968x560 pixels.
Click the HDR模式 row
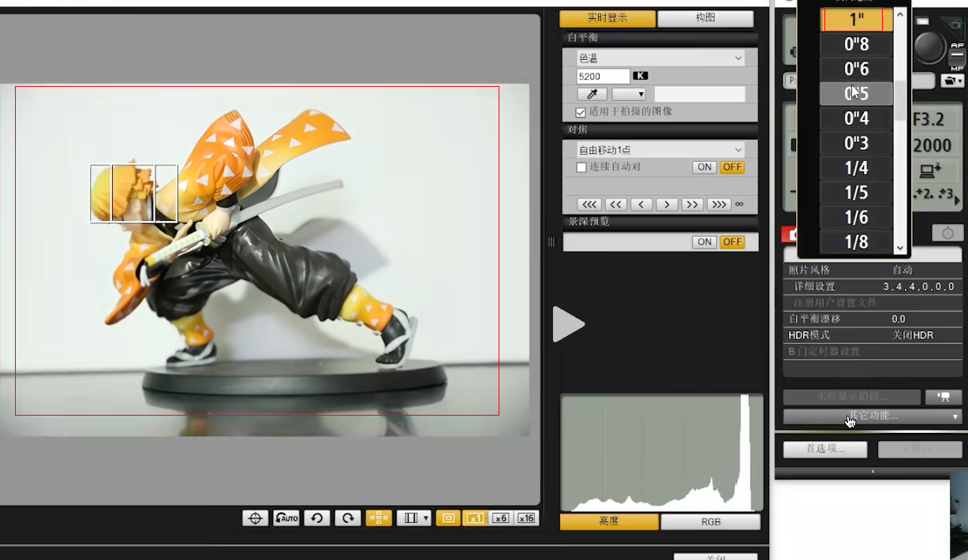(873, 335)
